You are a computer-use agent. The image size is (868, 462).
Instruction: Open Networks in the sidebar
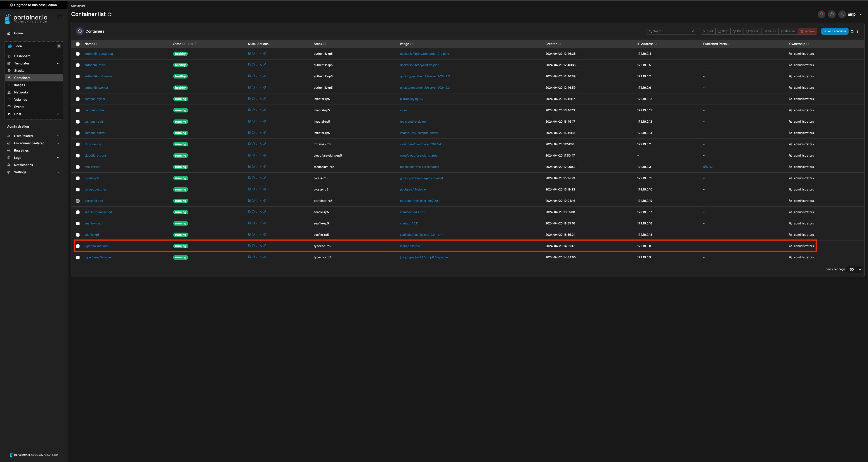(34, 92)
